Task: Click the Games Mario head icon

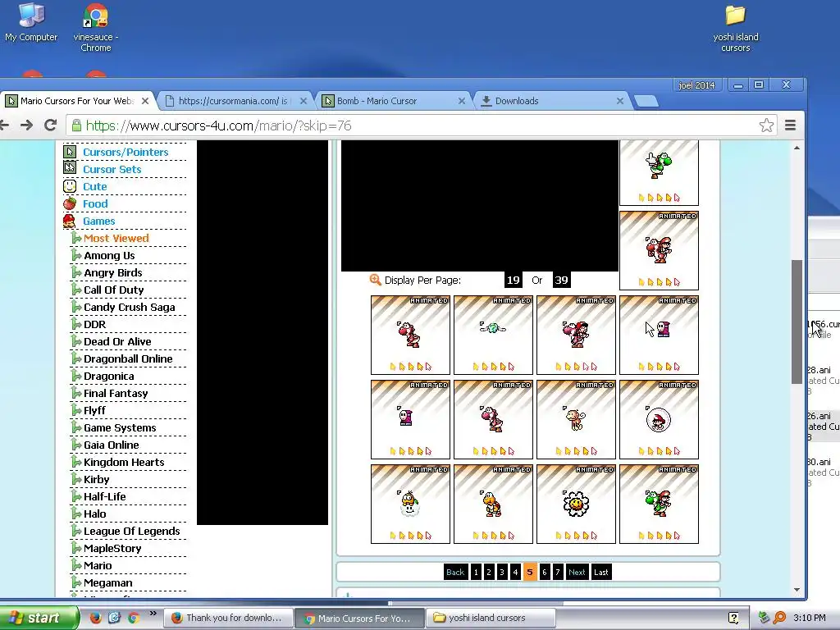Action: 70,220
